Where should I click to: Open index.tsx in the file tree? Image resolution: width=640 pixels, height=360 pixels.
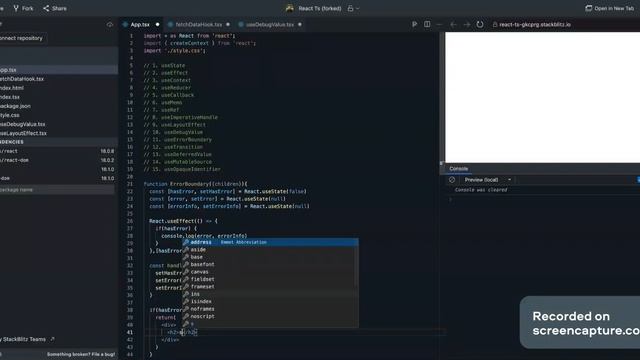pos(59,97)
